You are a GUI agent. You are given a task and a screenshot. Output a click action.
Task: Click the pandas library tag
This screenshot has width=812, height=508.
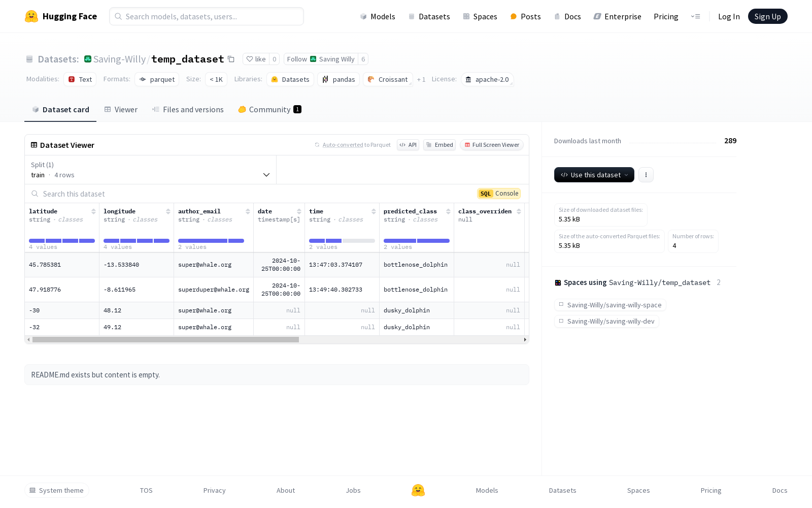coord(339,79)
